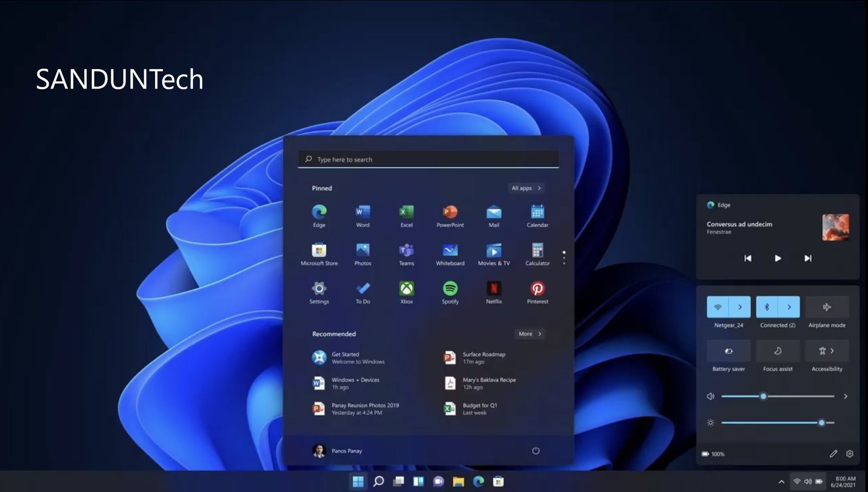Enable Airplane mode
The image size is (868, 492).
[827, 307]
